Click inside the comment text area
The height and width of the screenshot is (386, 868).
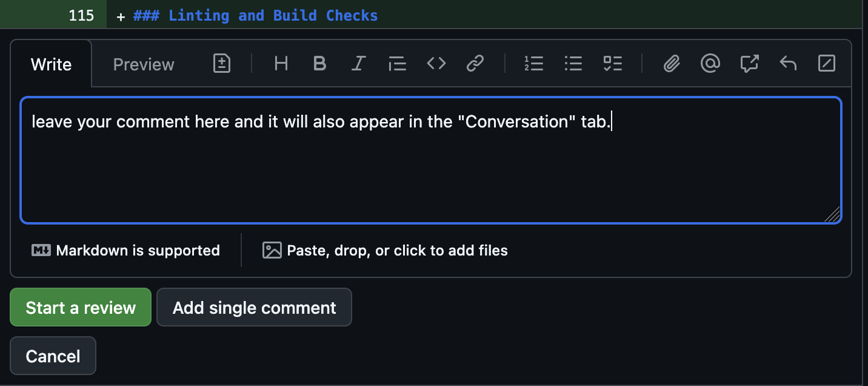point(430,158)
